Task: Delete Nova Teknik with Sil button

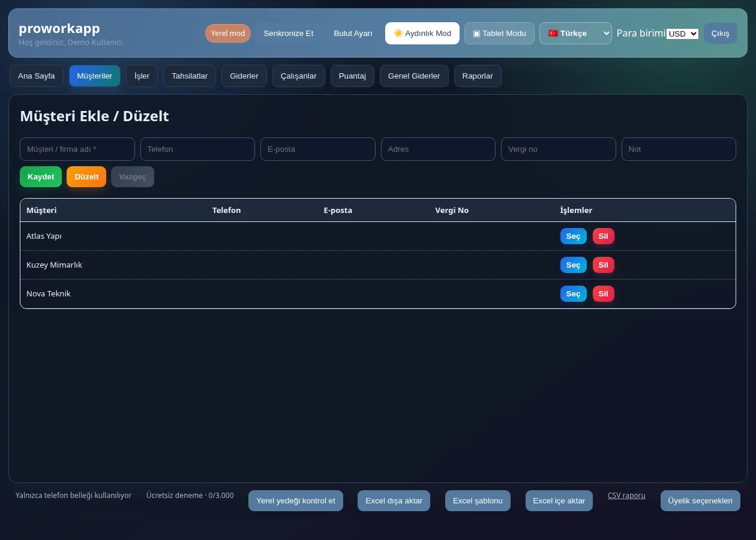Action: point(604,293)
